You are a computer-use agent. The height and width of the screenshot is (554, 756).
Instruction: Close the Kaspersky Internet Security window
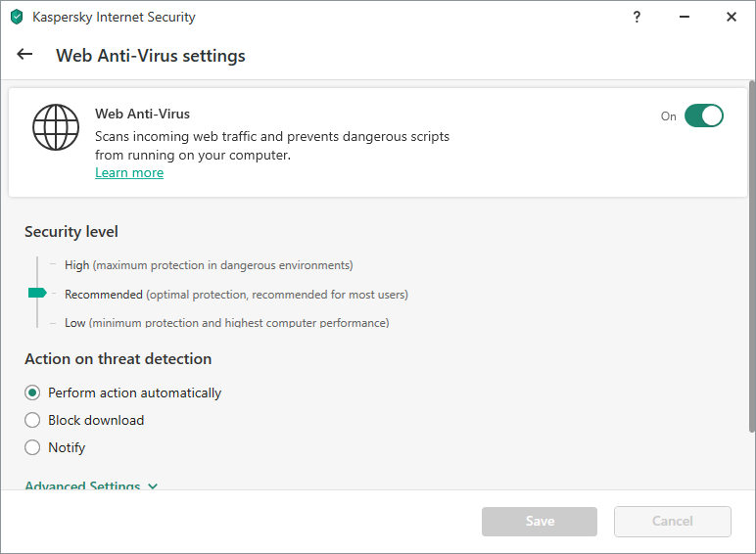point(732,17)
